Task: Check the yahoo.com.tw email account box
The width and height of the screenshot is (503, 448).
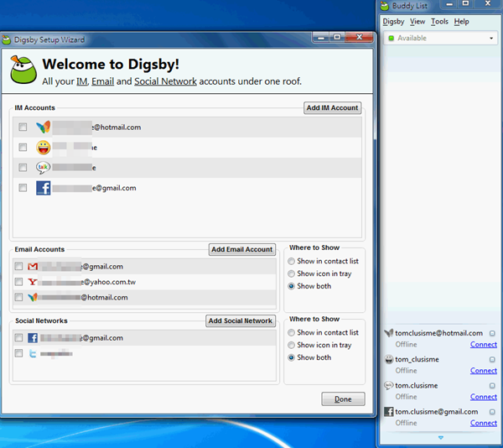Action: click(18, 282)
